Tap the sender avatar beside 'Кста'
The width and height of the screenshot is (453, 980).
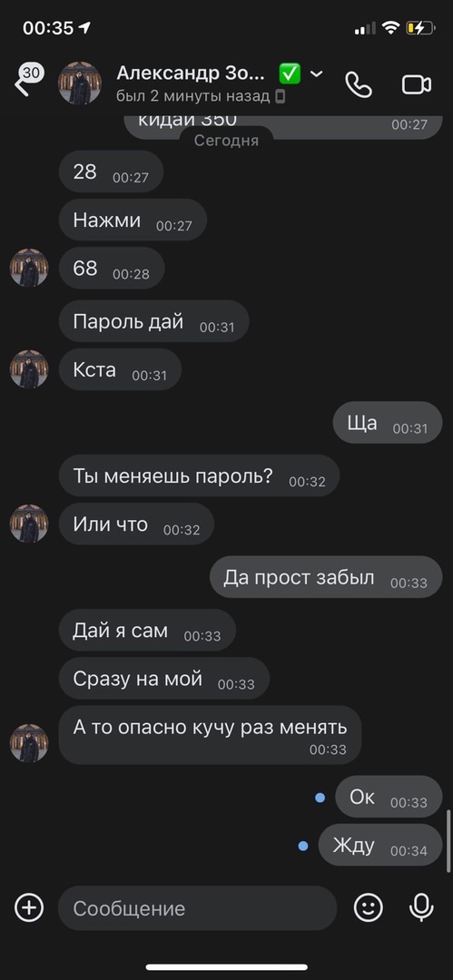coord(29,369)
